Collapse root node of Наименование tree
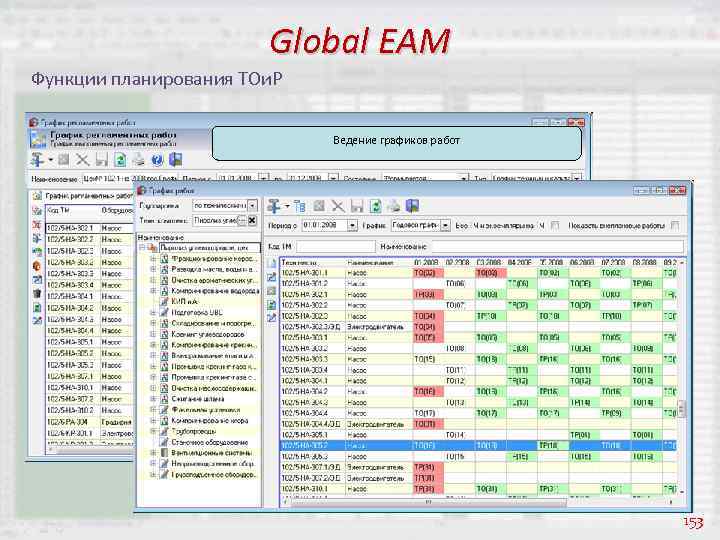 142,248
